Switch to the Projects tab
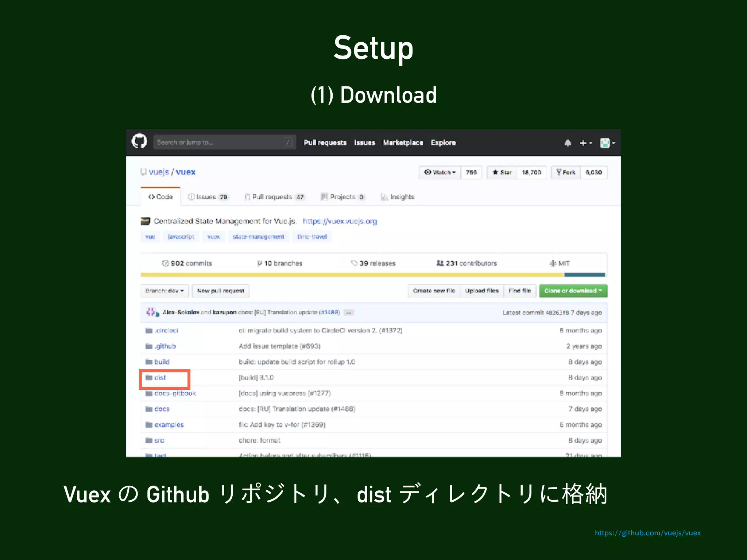 342,197
